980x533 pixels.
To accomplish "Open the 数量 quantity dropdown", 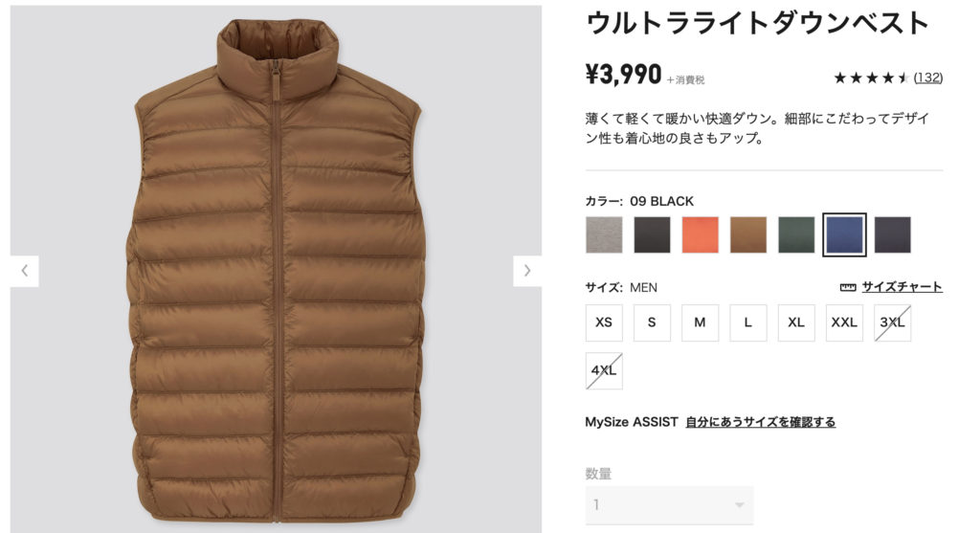I will [669, 505].
